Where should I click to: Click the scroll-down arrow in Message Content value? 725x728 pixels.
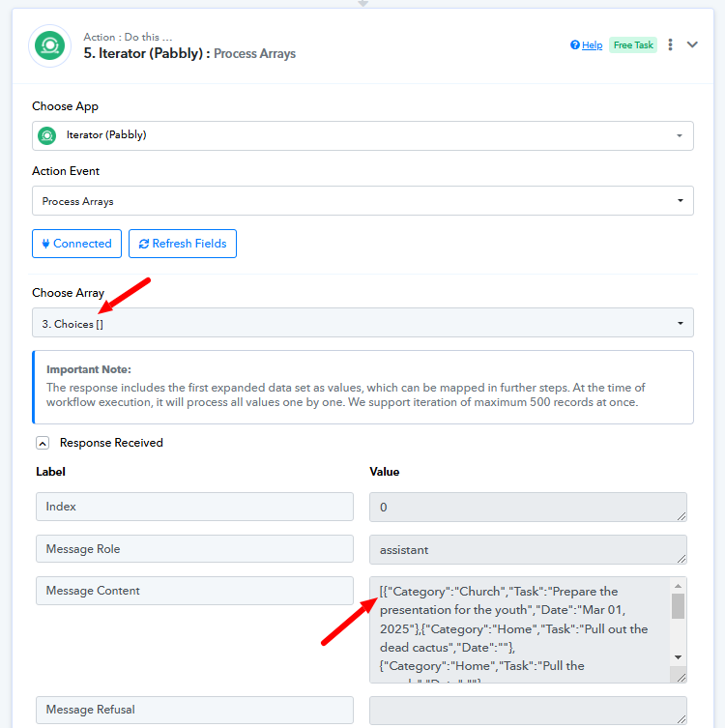tap(678, 657)
